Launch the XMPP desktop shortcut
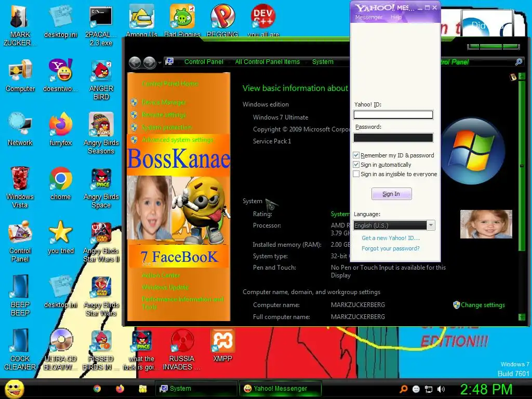Screen dimensions: 532x399 [x=222, y=345]
